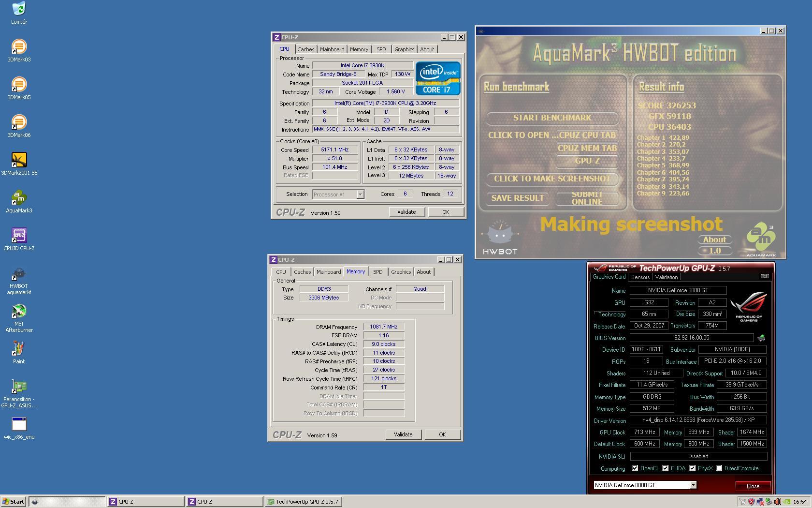The height and width of the screenshot is (508, 812).
Task: Open SPD tab in top CPU-Z window
Action: (381, 49)
